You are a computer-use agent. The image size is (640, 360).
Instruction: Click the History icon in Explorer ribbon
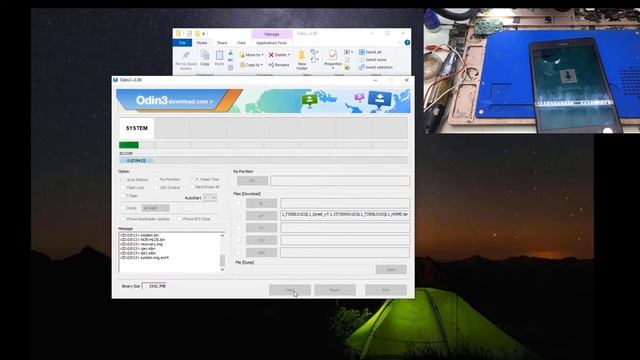[347, 67]
